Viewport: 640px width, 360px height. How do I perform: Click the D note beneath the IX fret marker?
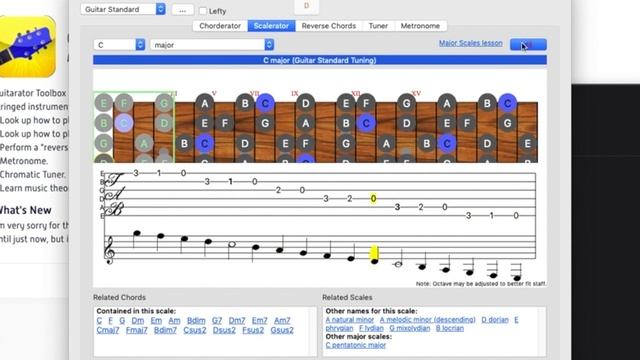pos(306,103)
